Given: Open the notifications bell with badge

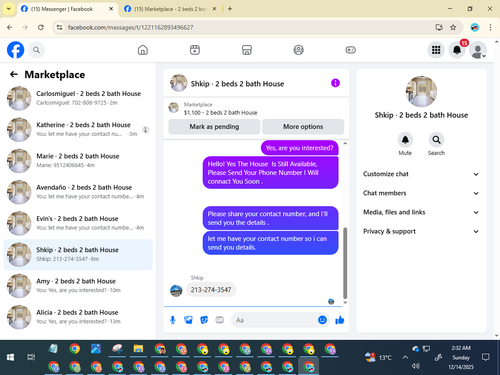Looking at the screenshot, I should (x=457, y=50).
